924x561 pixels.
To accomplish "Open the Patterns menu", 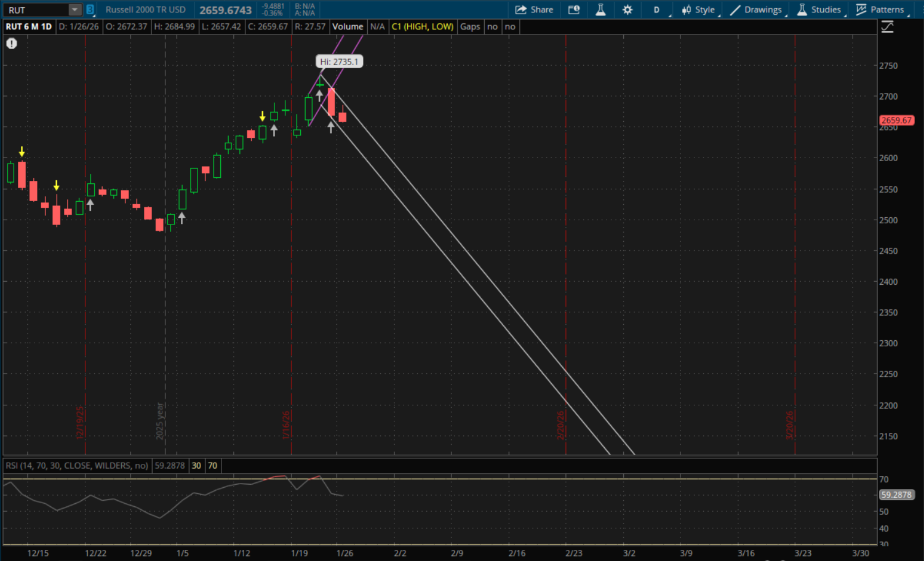I will (880, 10).
